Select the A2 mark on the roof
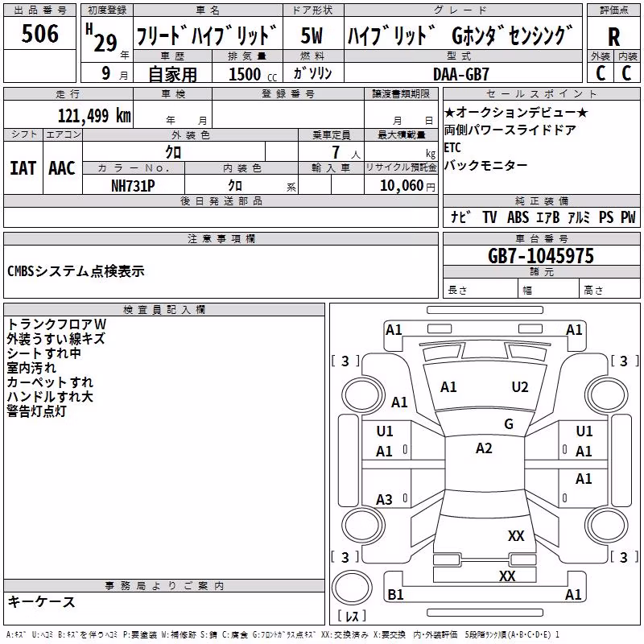The image size is (644, 644). point(484,448)
